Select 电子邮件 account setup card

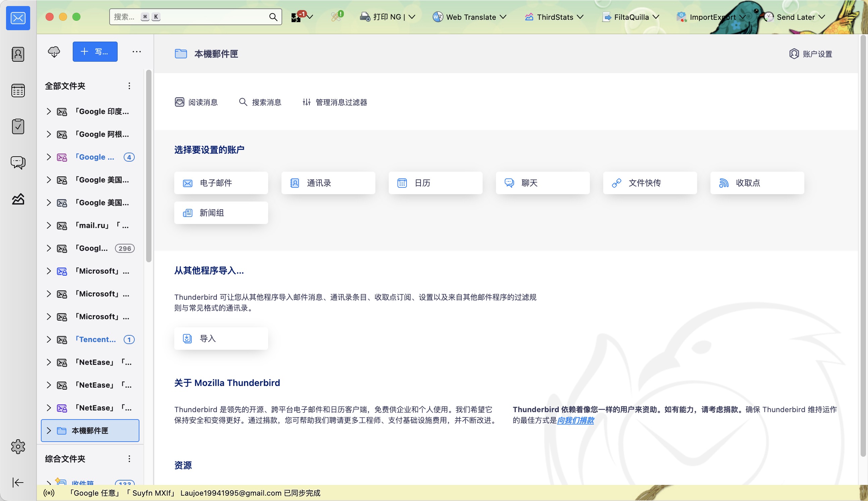point(221,183)
